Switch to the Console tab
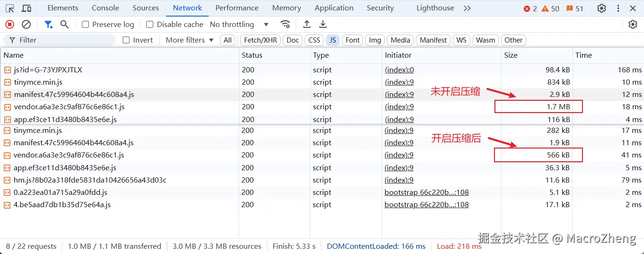Image resolution: width=644 pixels, height=254 pixels. click(x=106, y=8)
